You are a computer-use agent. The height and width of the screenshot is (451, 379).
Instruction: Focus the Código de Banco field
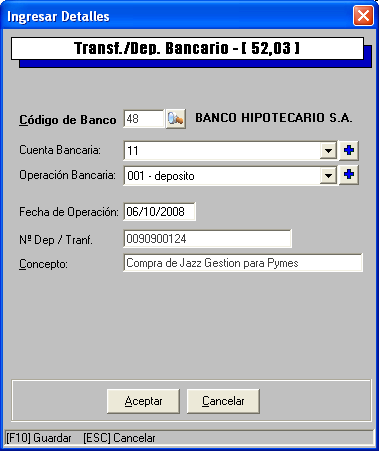click(x=144, y=119)
